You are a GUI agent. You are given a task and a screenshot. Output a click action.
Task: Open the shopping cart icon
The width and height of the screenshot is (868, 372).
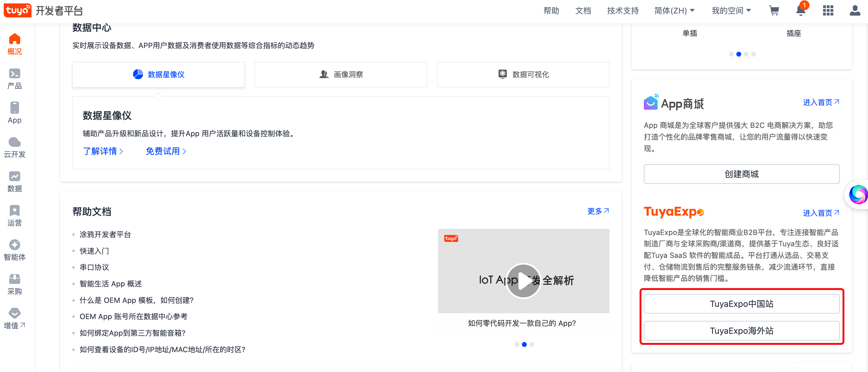tap(774, 10)
